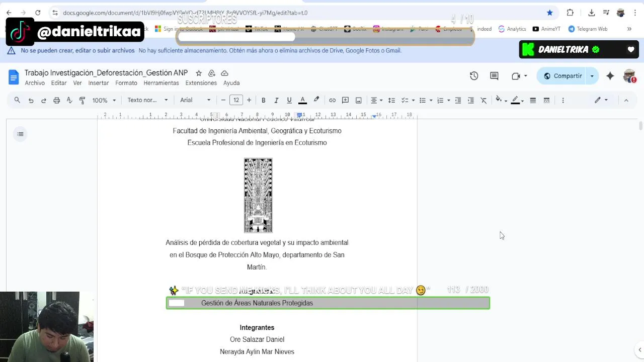Open version history clock icon
This screenshot has width=644, height=362.
point(474,76)
